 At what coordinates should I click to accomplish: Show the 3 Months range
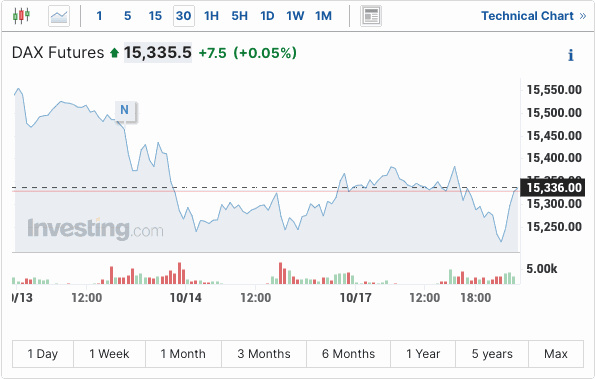[264, 354]
